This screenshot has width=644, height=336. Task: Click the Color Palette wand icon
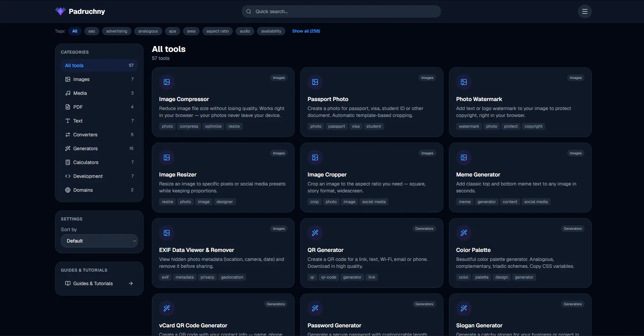(464, 233)
